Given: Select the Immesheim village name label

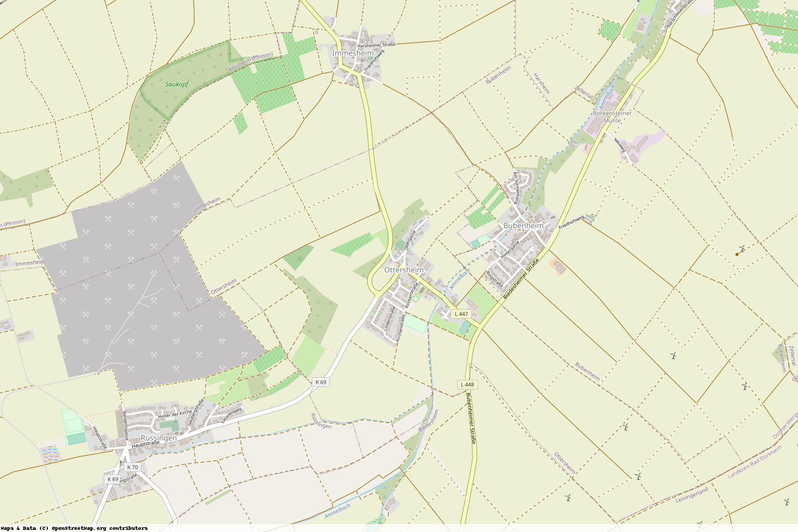Looking at the screenshot, I should click(353, 53).
